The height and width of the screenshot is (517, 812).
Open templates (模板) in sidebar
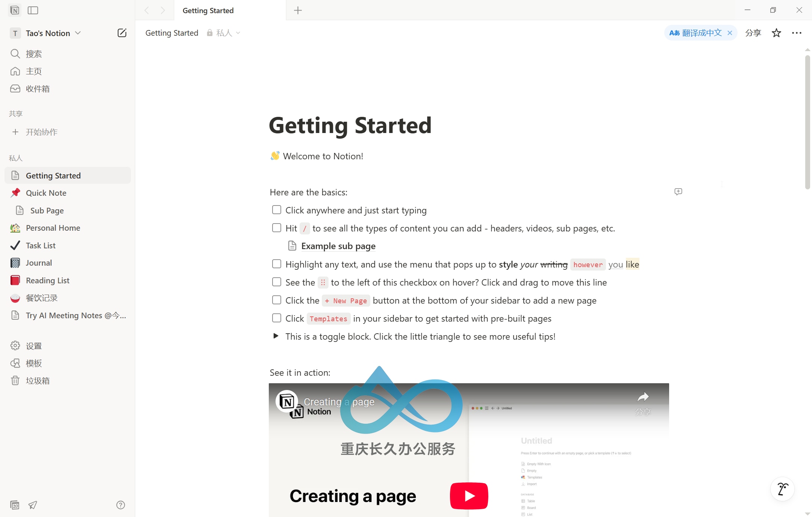[x=68, y=363]
